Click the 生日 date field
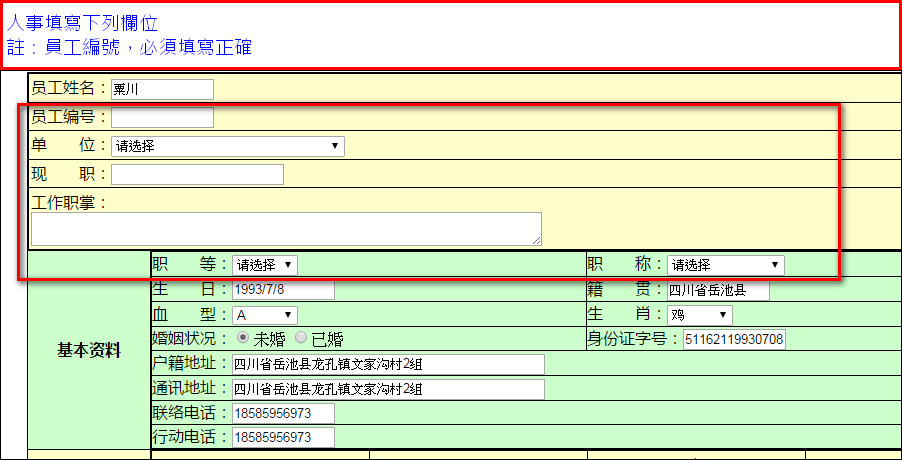The image size is (902, 460). point(282,290)
